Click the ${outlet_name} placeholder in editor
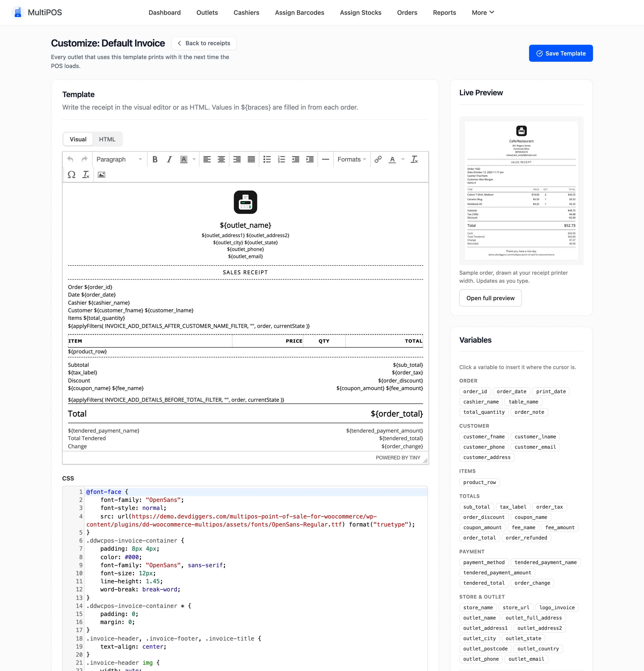The width and height of the screenshot is (644, 671). tap(245, 225)
